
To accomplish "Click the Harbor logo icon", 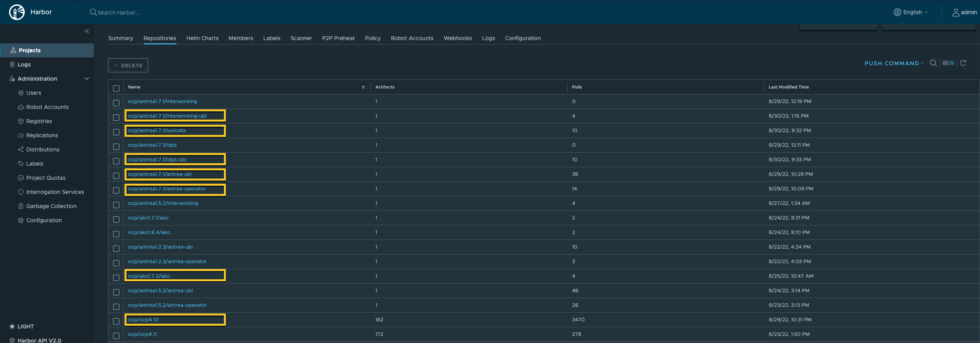I will tap(17, 12).
